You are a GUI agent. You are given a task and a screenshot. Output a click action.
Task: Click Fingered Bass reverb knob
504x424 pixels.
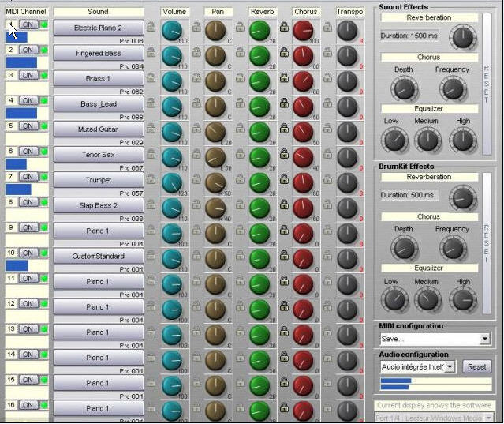[x=259, y=56]
